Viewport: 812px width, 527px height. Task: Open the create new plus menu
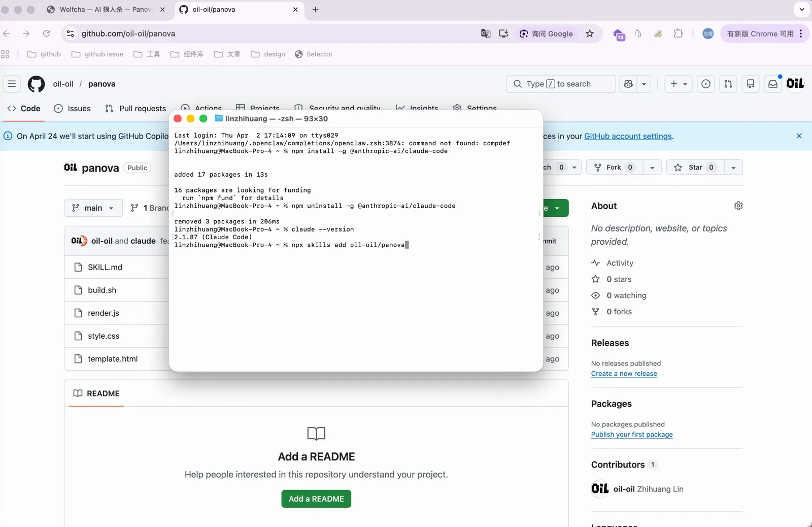[679, 84]
